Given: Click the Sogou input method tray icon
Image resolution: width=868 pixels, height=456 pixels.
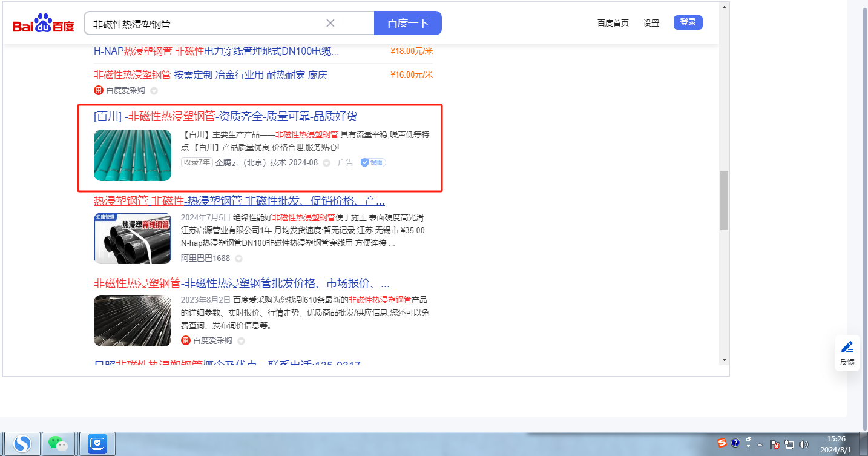Looking at the screenshot, I should [x=722, y=443].
